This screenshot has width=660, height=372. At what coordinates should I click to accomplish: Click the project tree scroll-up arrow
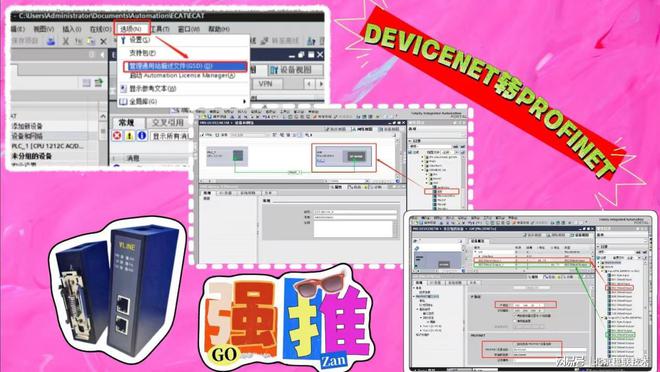point(103,116)
